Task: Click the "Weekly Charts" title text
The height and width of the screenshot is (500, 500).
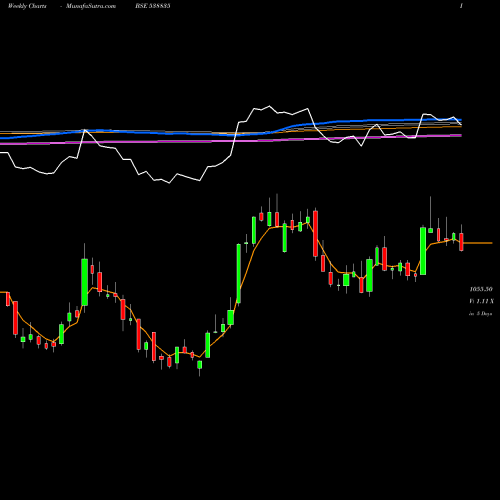Action: pyautogui.click(x=27, y=6)
